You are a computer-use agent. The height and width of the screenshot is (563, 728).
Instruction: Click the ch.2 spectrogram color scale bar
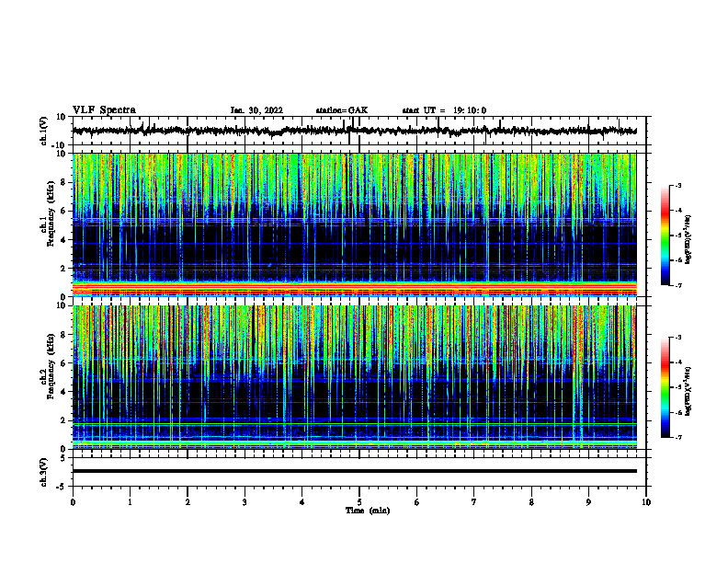point(665,387)
